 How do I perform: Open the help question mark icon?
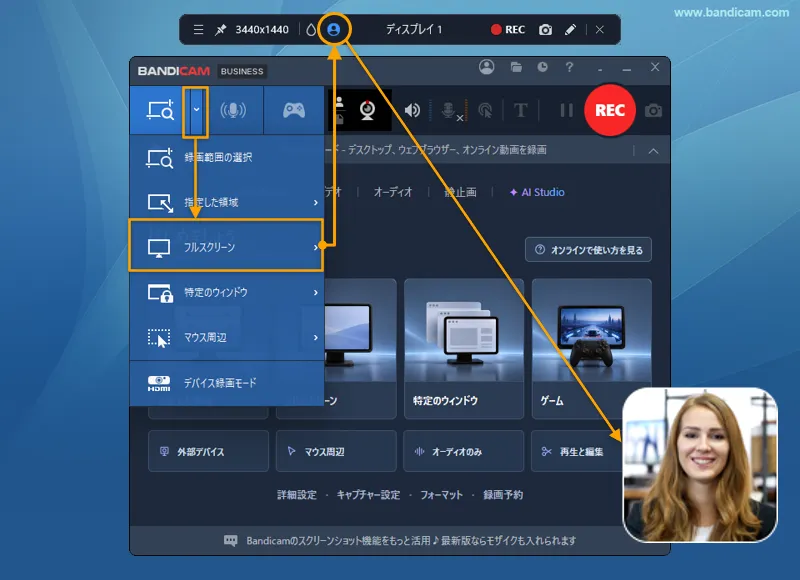[x=569, y=67]
